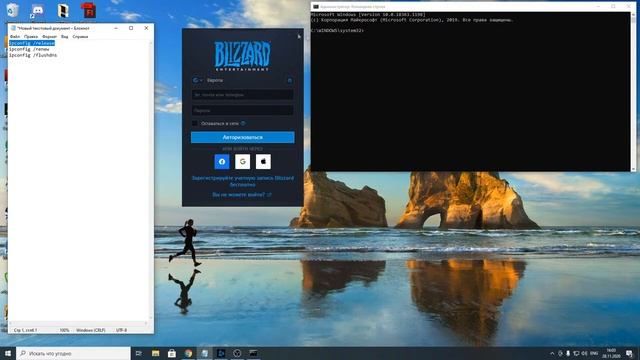Launch Google Chrome from the taskbar

188,353
